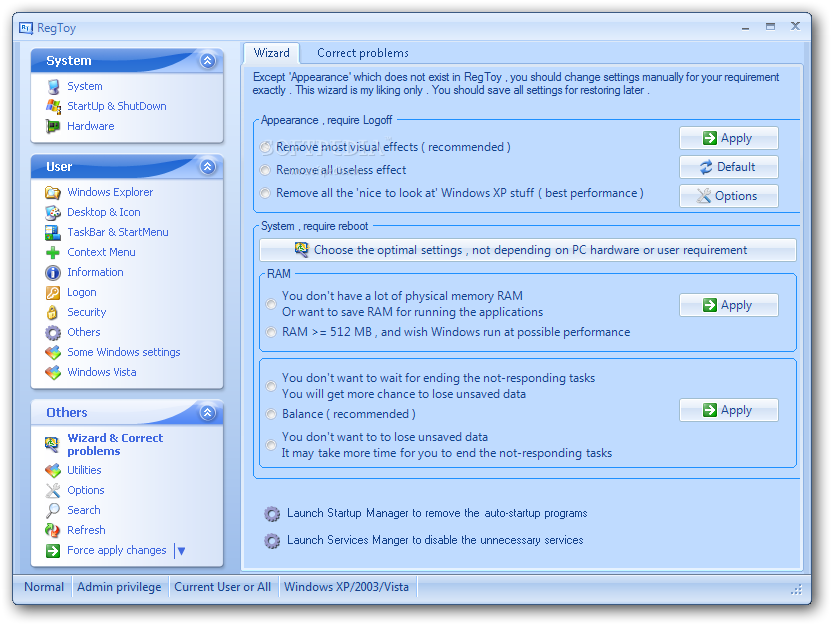This screenshot has height=625, width=832.
Task: Open Launch Startup Manager link
Action: (x=437, y=513)
